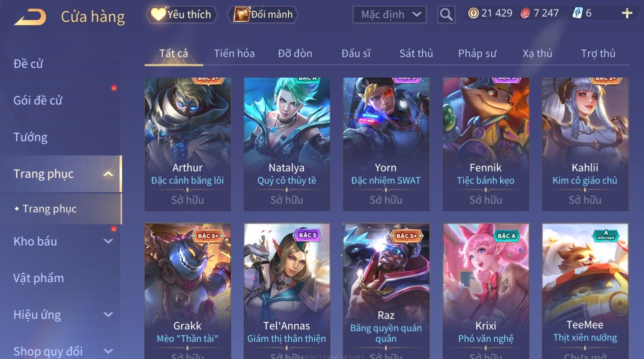Switch to the Pháp sư tab

[477, 53]
